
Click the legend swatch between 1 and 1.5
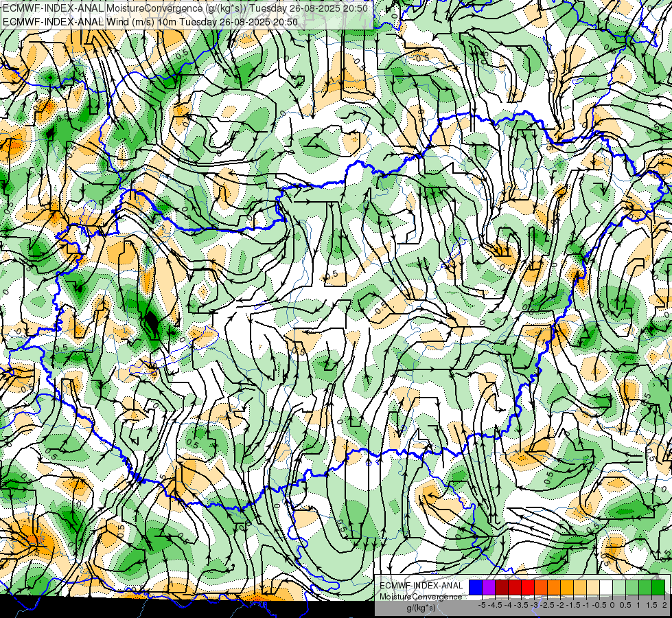(645, 587)
